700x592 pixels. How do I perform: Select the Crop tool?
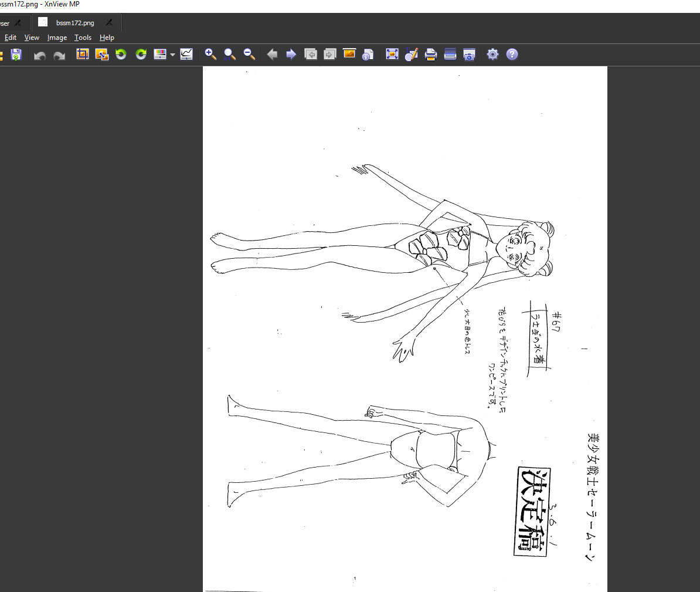coord(82,55)
